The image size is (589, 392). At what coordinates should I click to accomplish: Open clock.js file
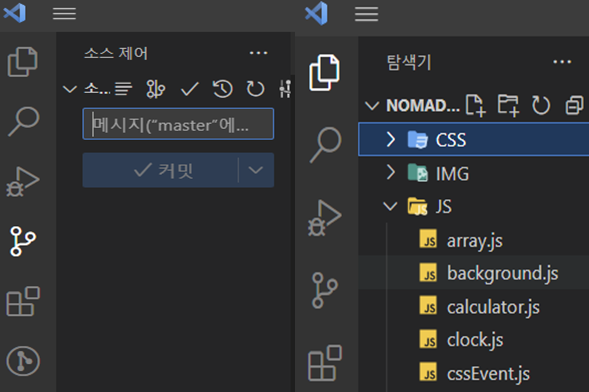pyautogui.click(x=474, y=340)
